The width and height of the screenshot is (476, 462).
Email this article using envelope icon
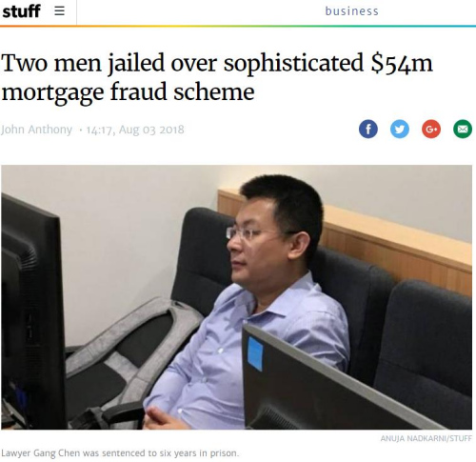point(463,130)
